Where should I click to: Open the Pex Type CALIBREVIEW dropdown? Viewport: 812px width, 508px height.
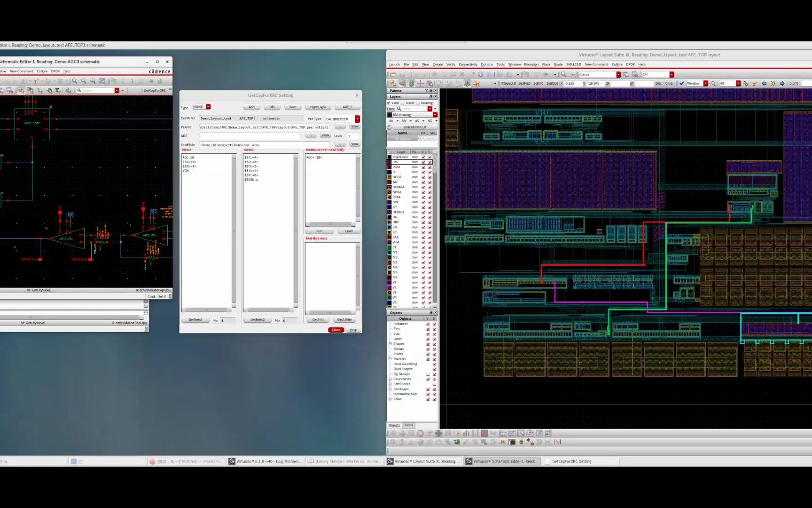(x=358, y=119)
